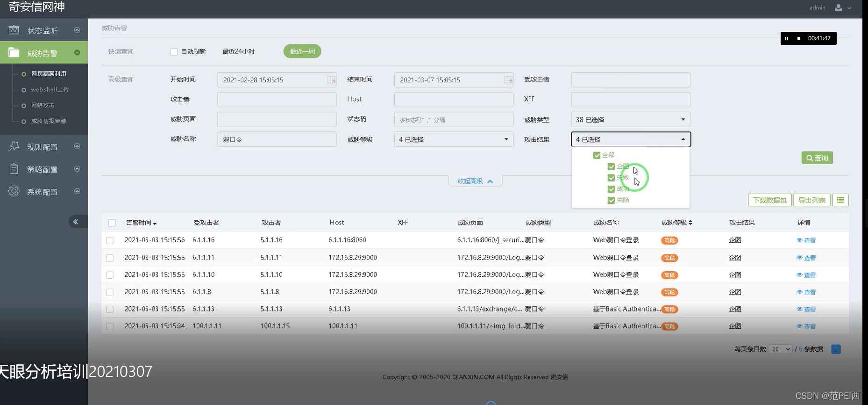
Task: Sort by alert time column arrow
Action: pyautogui.click(x=155, y=224)
